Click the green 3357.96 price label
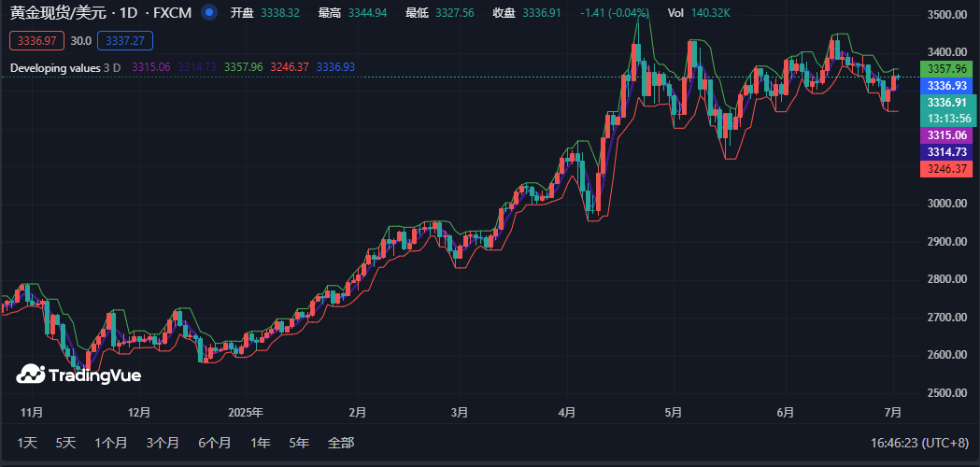The height and width of the screenshot is (467, 980). [946, 69]
